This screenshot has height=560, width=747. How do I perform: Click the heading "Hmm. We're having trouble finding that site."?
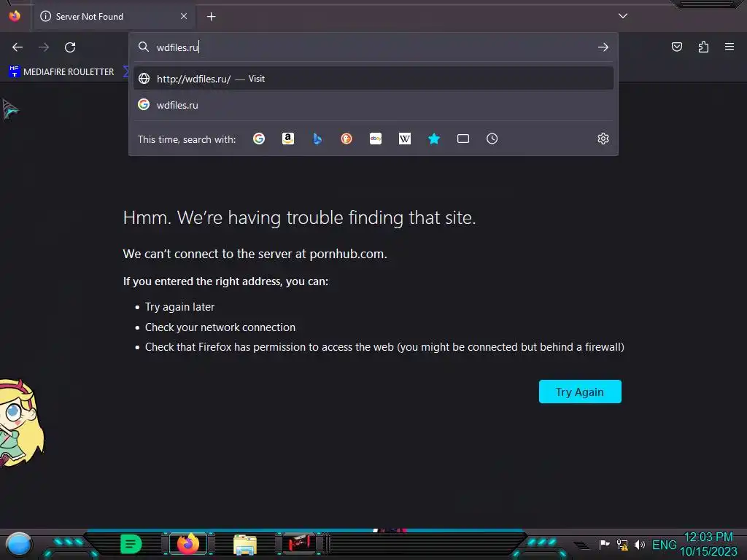point(299,217)
